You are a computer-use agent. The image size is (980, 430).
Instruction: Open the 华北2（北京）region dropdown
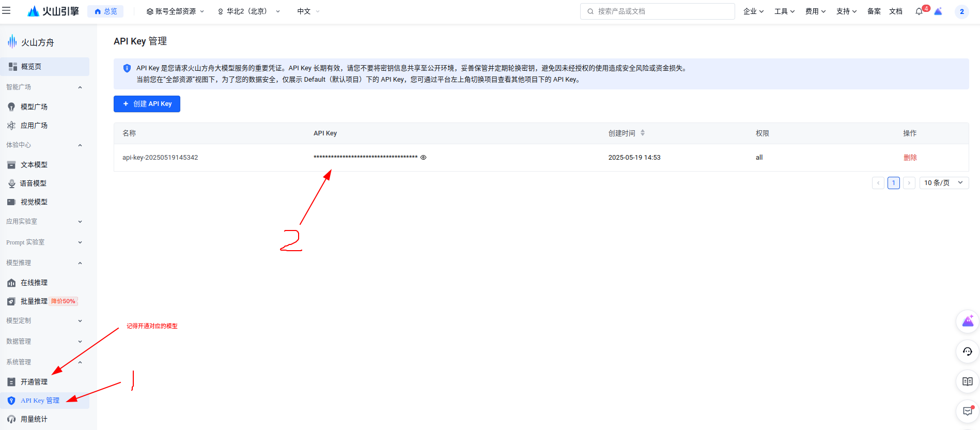[249, 11]
